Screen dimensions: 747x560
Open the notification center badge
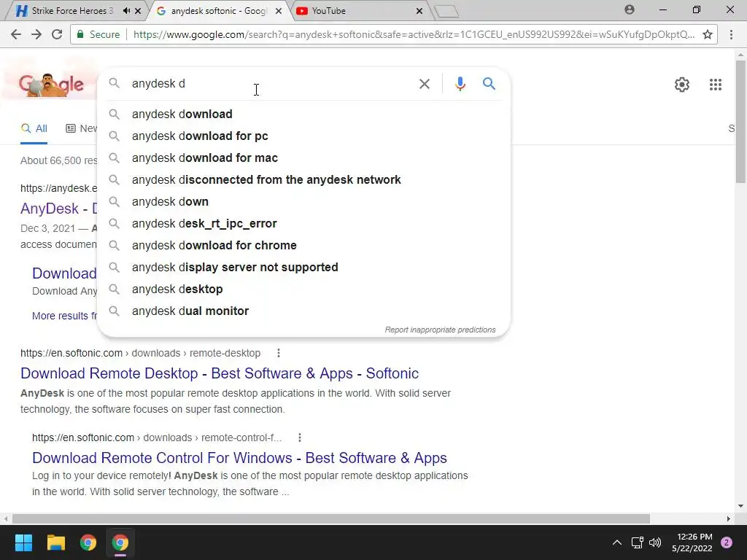727,542
